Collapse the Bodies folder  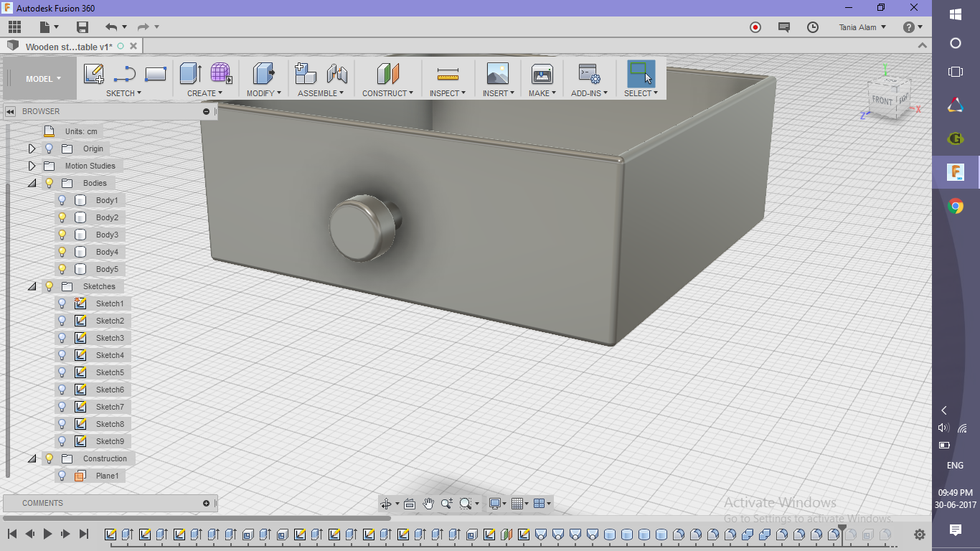(x=32, y=183)
